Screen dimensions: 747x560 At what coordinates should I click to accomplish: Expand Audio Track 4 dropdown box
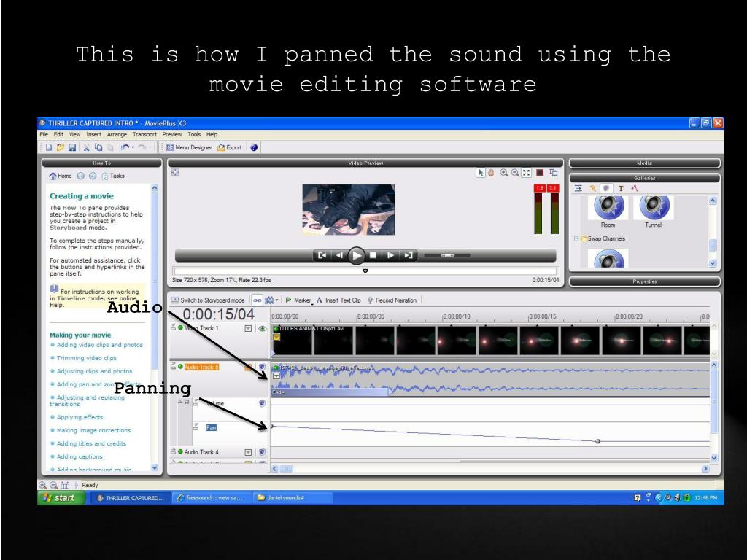tap(248, 452)
